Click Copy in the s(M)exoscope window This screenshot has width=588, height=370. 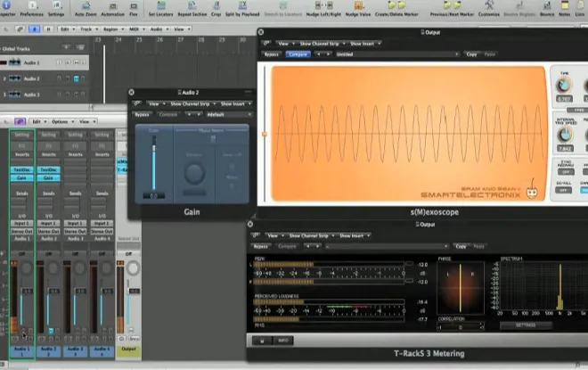coord(472,54)
